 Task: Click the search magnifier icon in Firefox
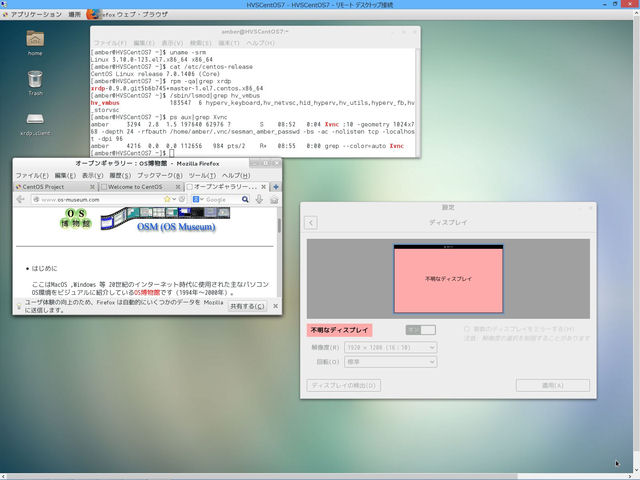click(245, 199)
